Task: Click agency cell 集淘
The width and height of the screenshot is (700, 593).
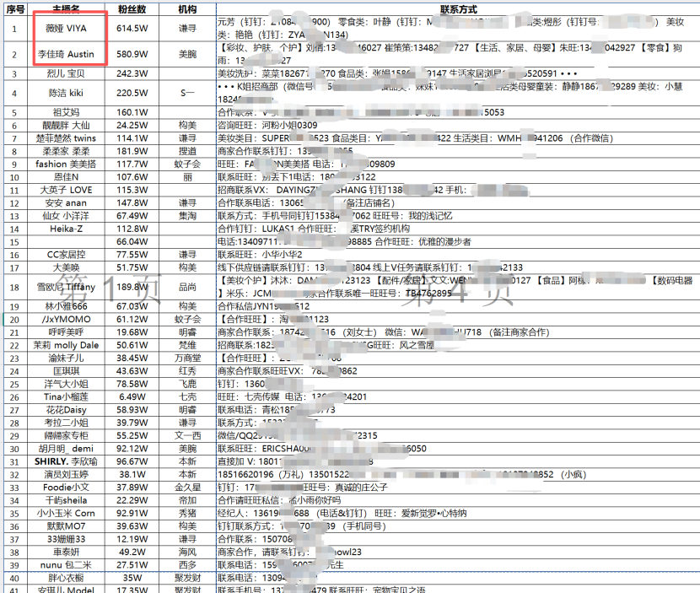Action: point(187,216)
